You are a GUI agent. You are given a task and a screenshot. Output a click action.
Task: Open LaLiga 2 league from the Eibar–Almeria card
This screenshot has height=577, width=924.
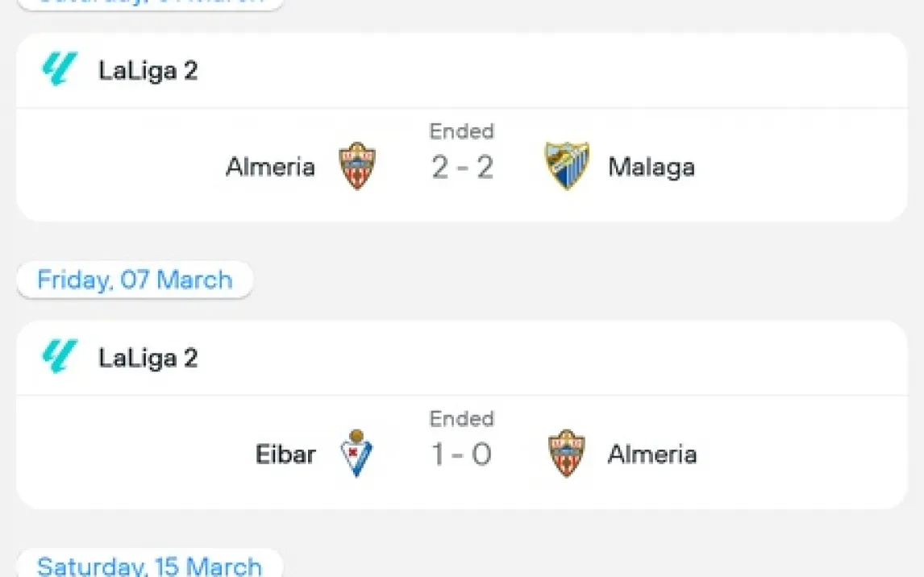(148, 358)
